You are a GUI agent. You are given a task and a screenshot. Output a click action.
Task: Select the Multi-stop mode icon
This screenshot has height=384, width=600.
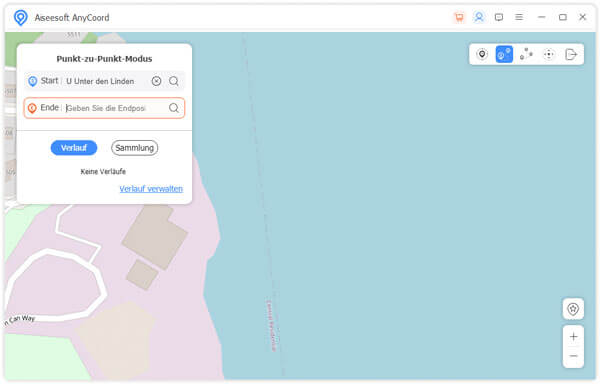(526, 54)
